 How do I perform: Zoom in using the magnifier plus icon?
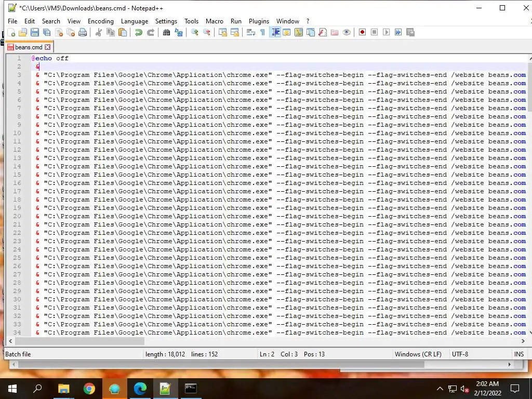[x=194, y=32]
